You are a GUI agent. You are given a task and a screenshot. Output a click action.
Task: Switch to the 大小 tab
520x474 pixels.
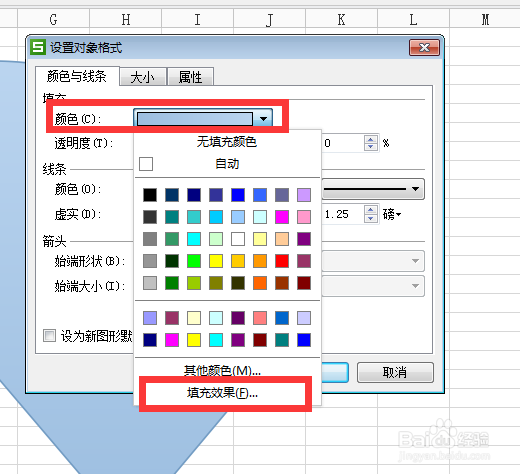pyautogui.click(x=143, y=77)
